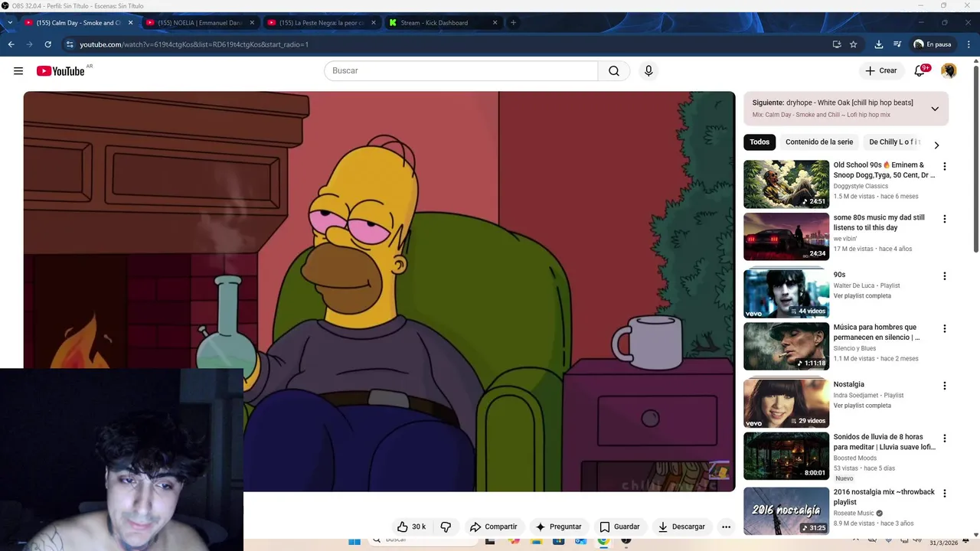This screenshot has height=551, width=980.
Task: Open the tab search dropdown arrow
Action: [x=9, y=23]
